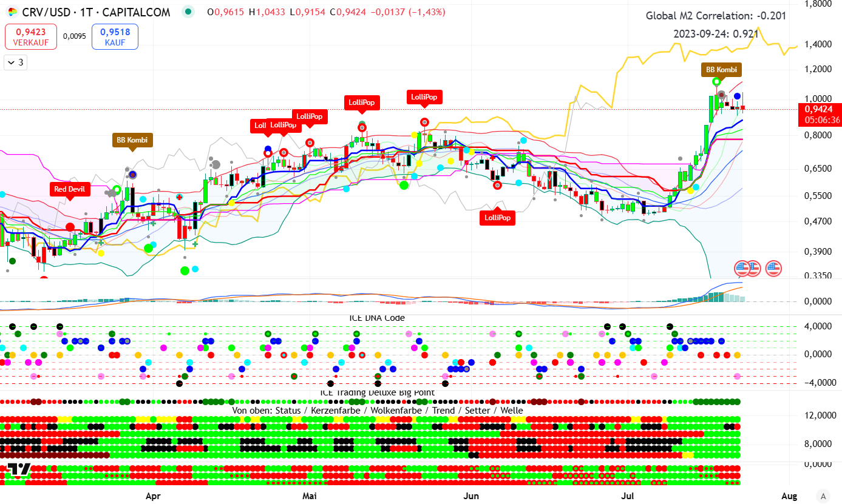Click the green market status dot

(190, 12)
